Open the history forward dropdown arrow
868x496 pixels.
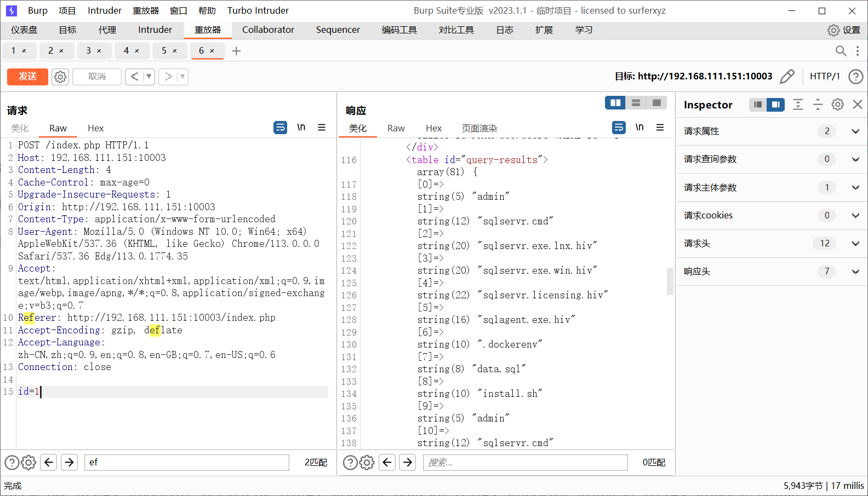click(182, 77)
